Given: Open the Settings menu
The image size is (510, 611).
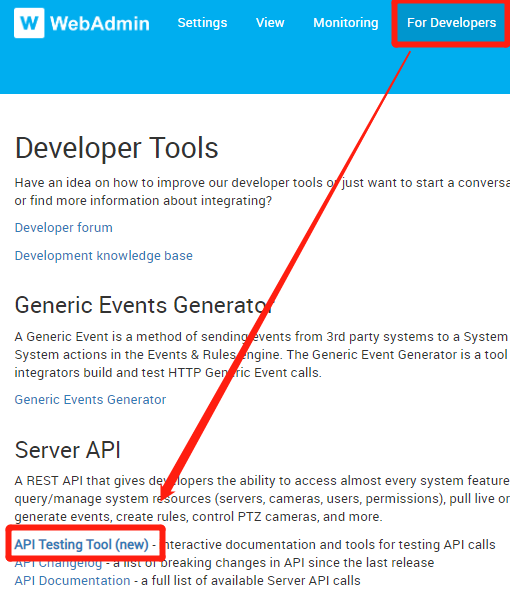Looking at the screenshot, I should pyautogui.click(x=202, y=23).
